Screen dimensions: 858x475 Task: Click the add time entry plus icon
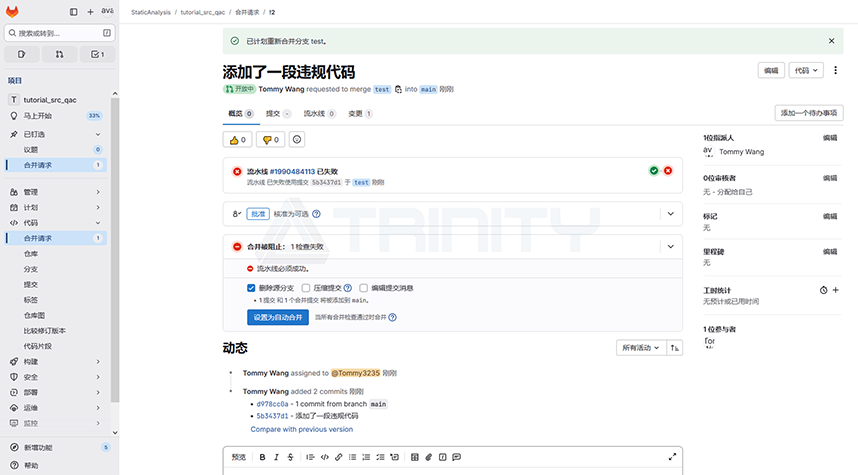tap(835, 290)
